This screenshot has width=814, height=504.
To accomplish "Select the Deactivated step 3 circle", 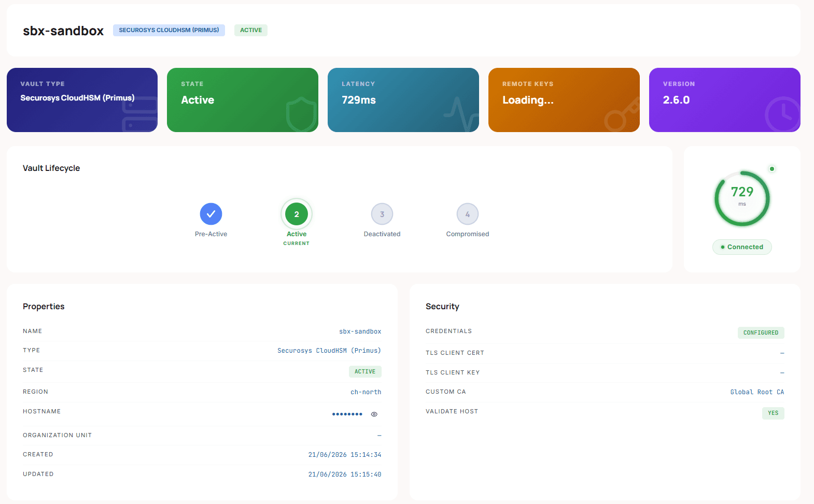I will (382, 214).
